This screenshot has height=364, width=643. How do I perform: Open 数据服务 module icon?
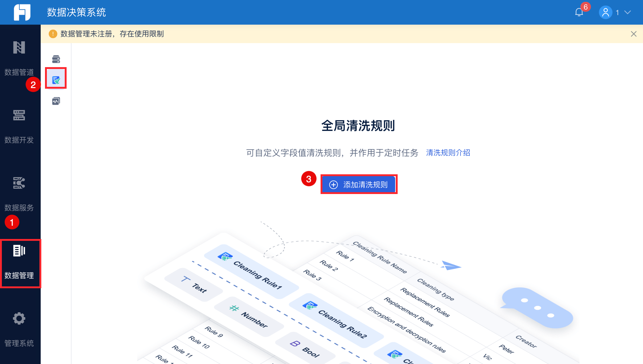[19, 183]
